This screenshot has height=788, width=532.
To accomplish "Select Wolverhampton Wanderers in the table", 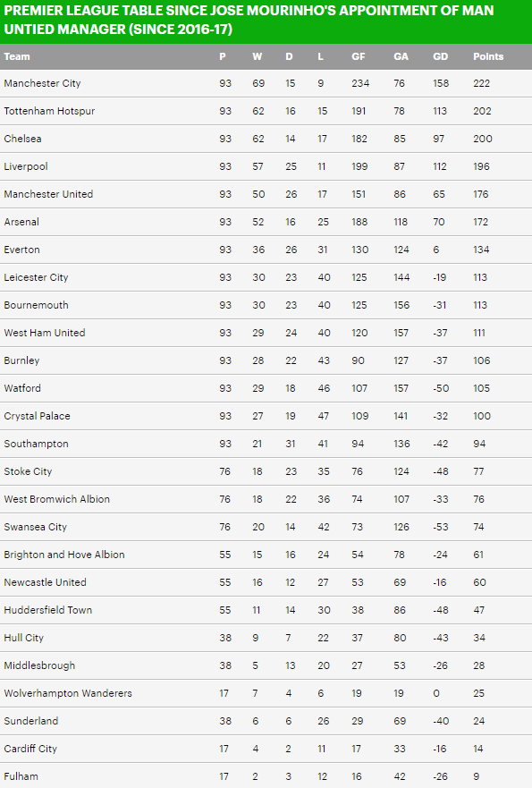I will [68, 693].
